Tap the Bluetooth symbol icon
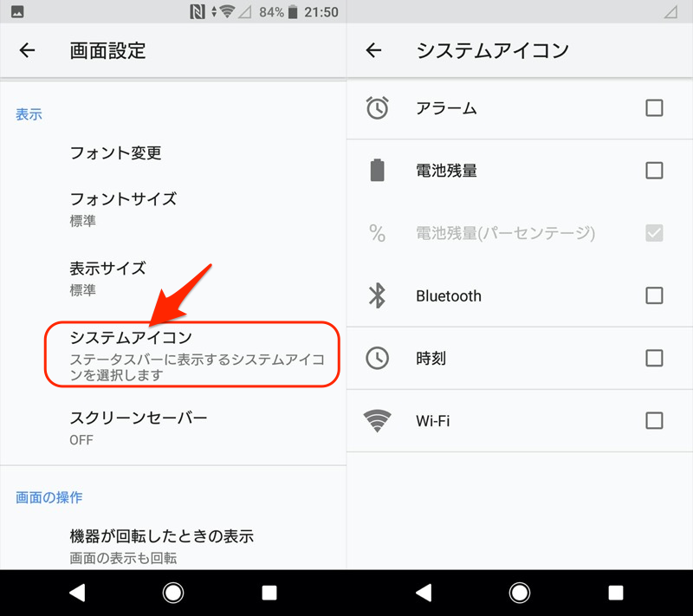 coord(377,295)
